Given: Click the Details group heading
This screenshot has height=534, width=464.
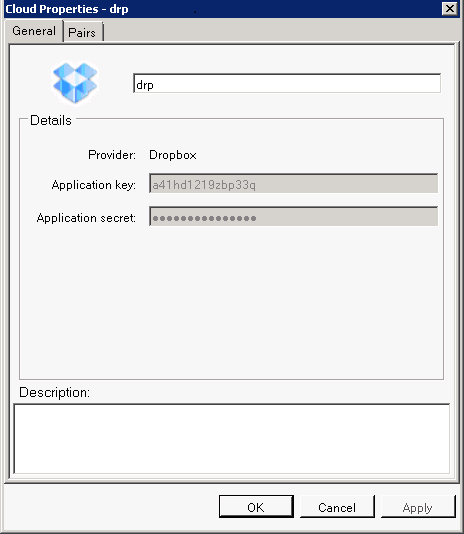Looking at the screenshot, I should point(51,121).
